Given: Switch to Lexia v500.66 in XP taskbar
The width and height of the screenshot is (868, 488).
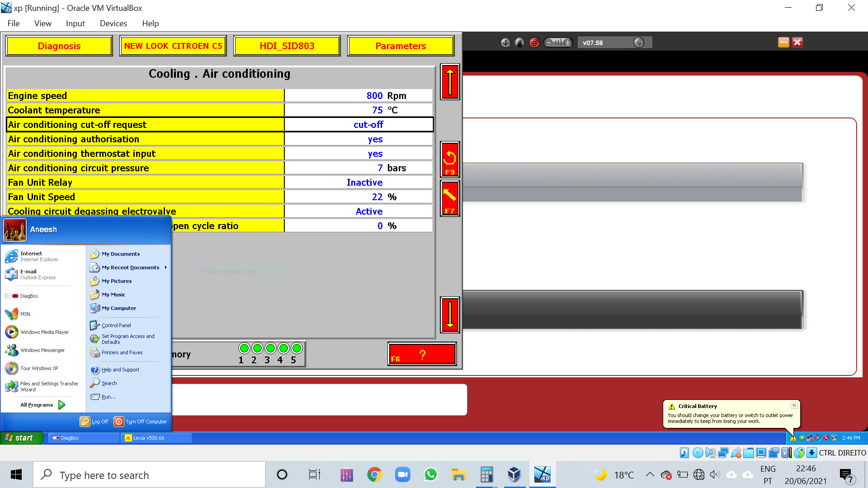Looking at the screenshot, I should (157, 438).
